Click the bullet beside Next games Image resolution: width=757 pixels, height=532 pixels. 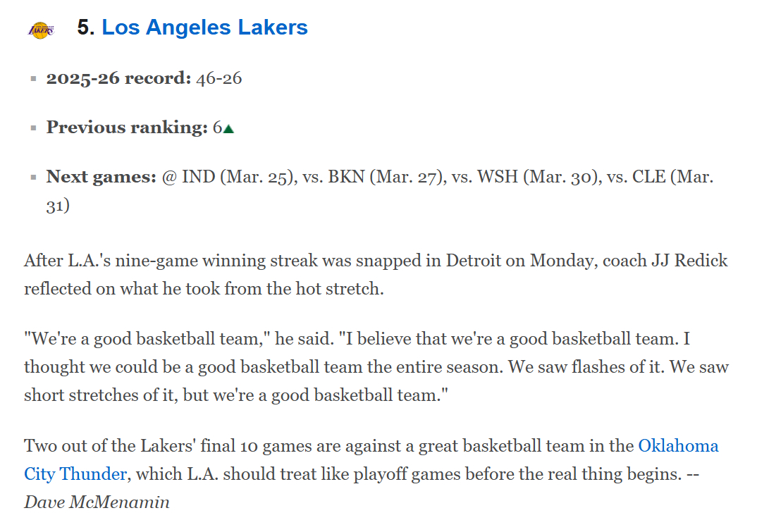tap(33, 177)
